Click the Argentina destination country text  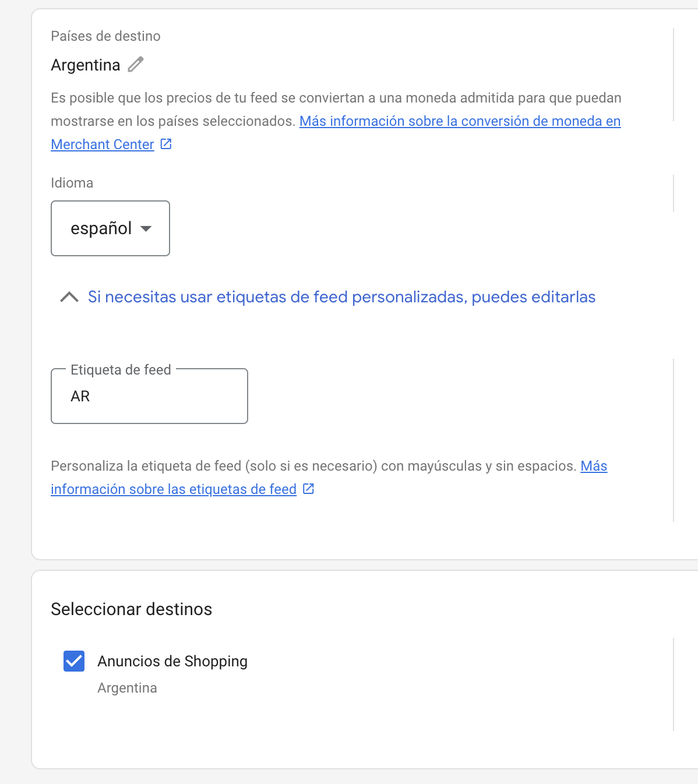pyautogui.click(x=86, y=65)
